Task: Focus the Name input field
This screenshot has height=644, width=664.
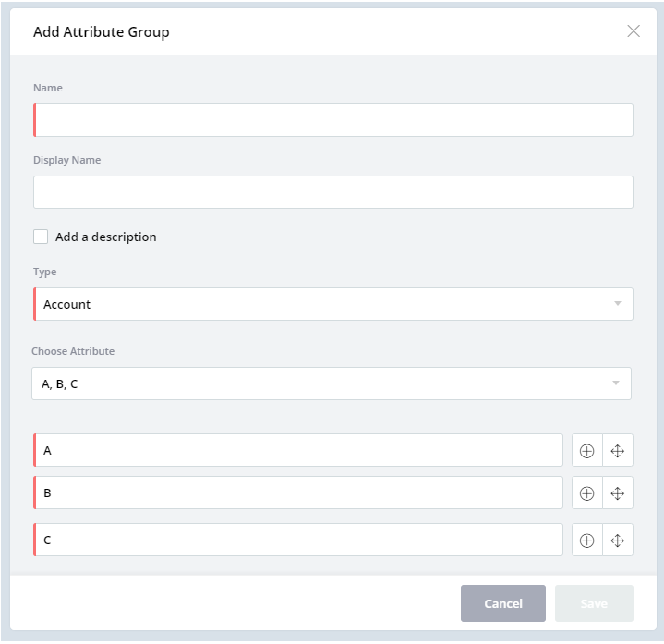Action: pos(333,120)
